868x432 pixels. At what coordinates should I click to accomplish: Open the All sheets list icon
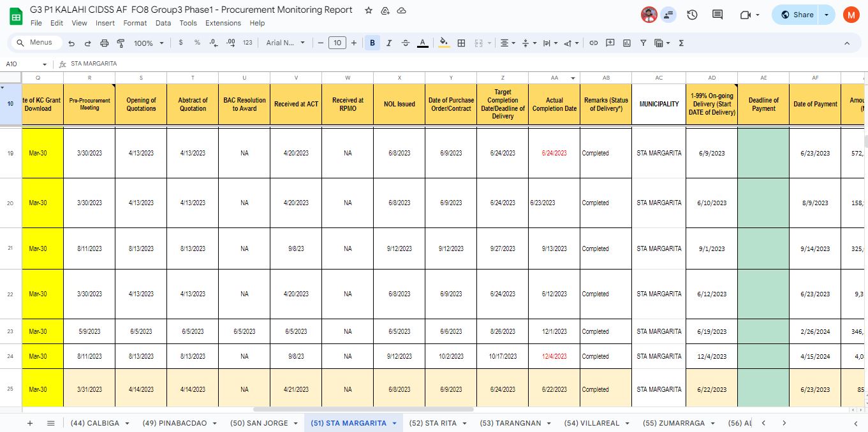pos(51,423)
